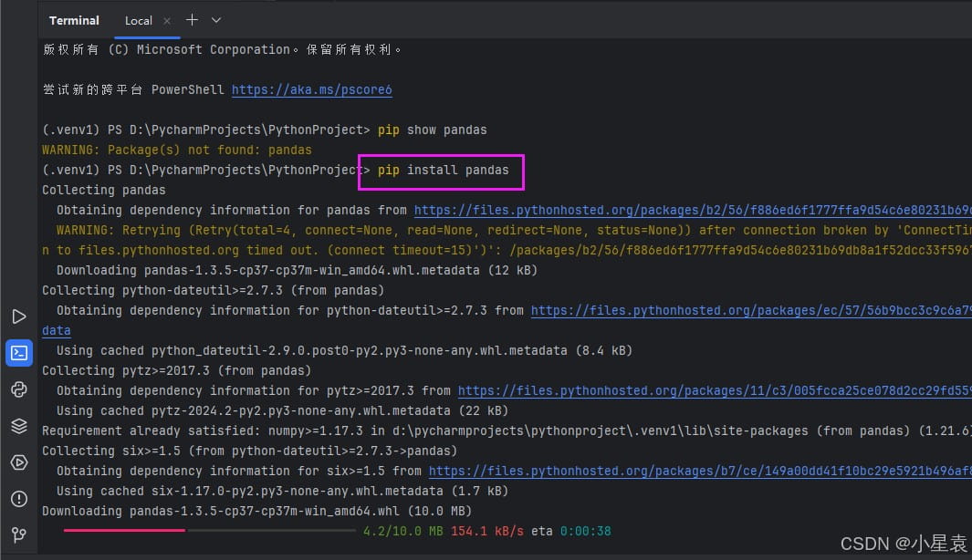Show the Services tool window
This screenshot has height=560, width=972.
19,462
